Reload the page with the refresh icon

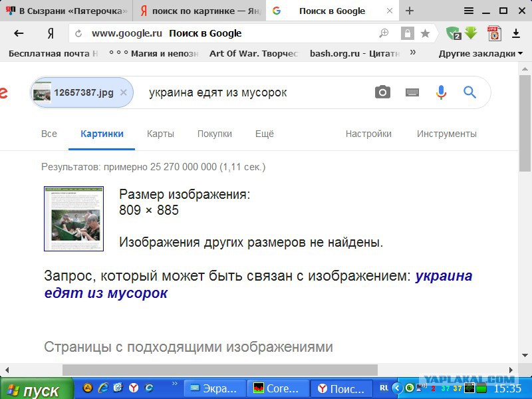point(78,34)
